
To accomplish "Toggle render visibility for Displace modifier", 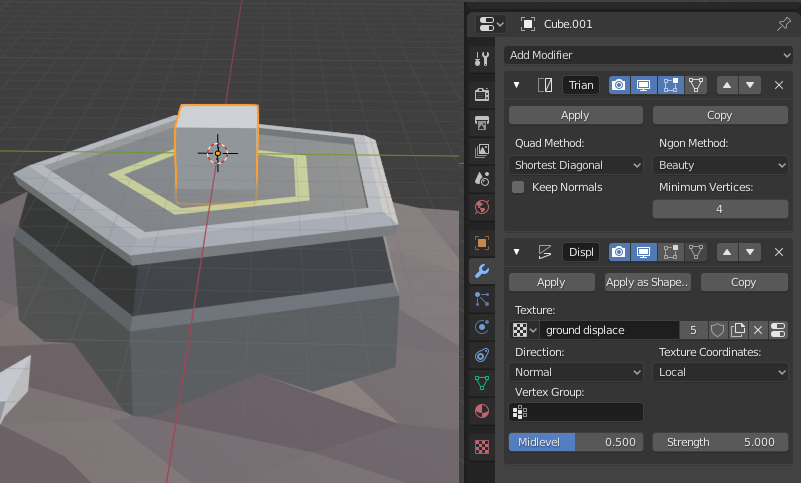I will pyautogui.click(x=619, y=251).
